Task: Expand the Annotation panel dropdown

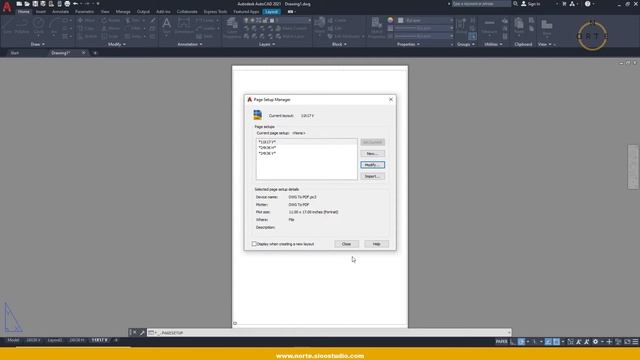Action: coord(190,44)
